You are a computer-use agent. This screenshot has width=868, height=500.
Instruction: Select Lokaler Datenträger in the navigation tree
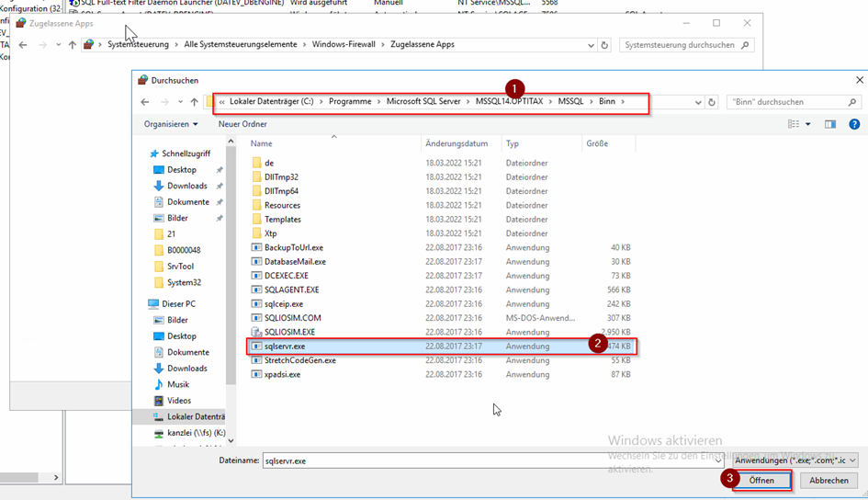[191, 417]
